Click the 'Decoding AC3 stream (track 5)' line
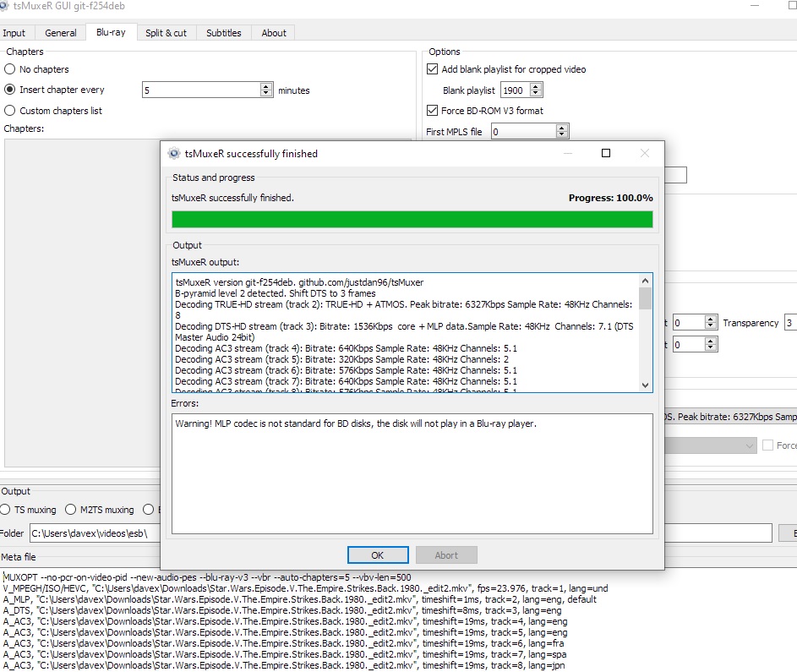Viewport: 797px width, 672px height. [x=342, y=359]
